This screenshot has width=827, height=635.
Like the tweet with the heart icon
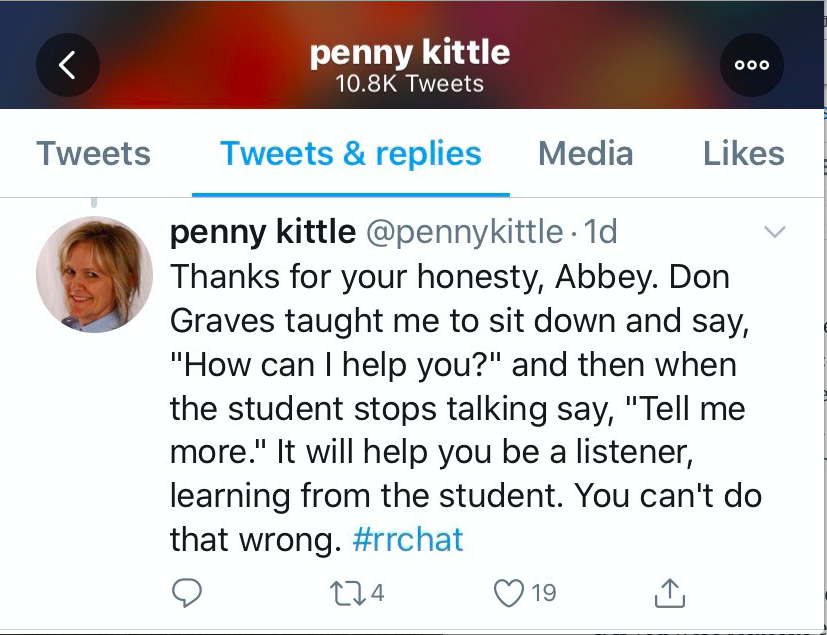click(x=510, y=593)
